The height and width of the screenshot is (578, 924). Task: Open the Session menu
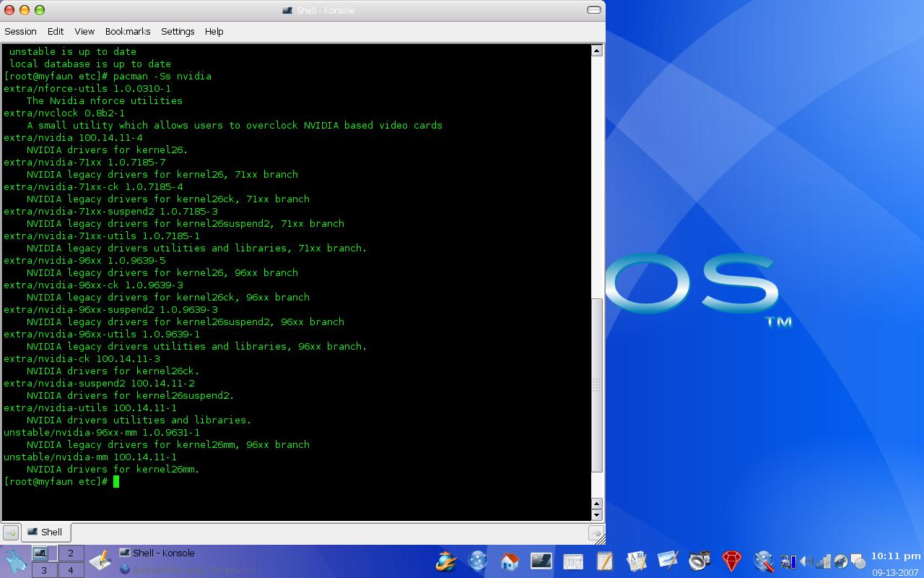pos(20,31)
